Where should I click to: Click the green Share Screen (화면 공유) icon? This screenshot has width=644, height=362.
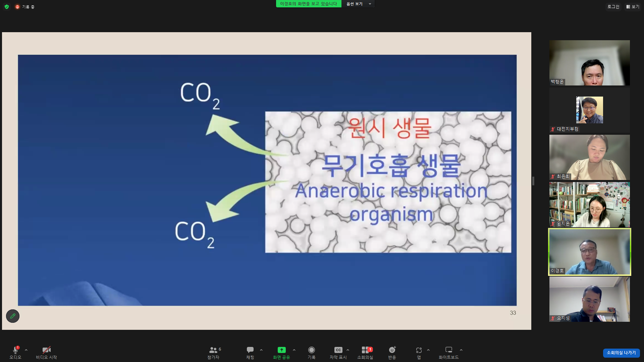click(281, 350)
